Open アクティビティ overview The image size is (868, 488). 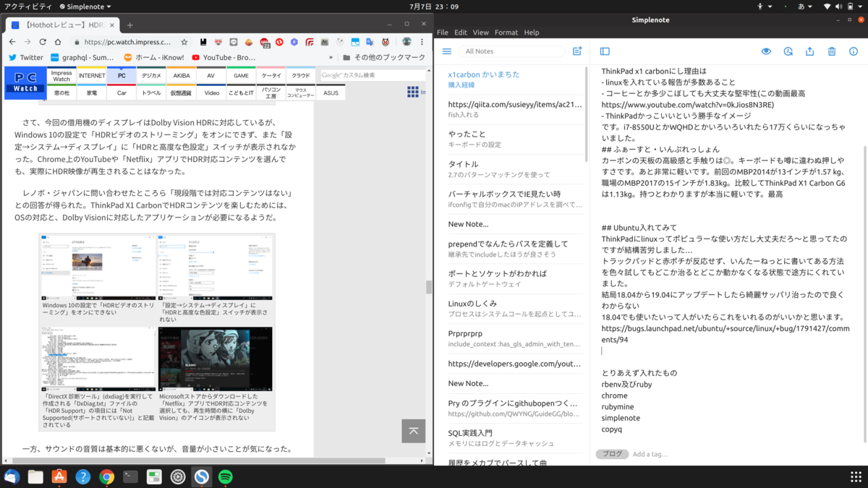click(28, 7)
